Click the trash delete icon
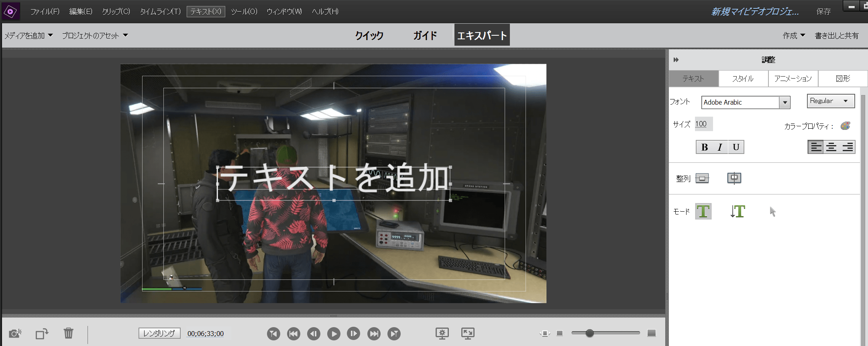 point(69,333)
